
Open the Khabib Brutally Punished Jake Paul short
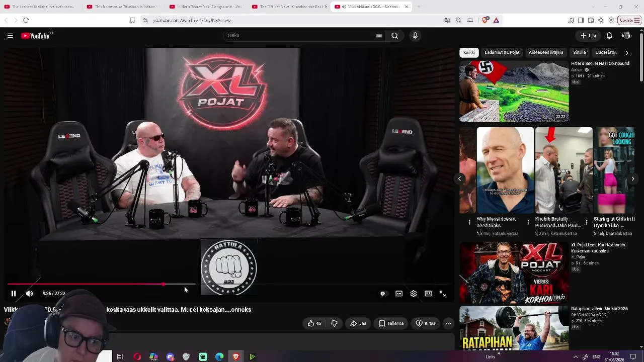click(x=564, y=170)
